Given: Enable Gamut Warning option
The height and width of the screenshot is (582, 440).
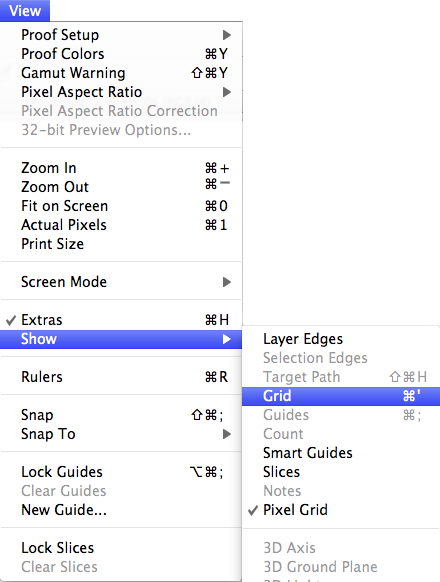Looking at the screenshot, I should [121, 73].
